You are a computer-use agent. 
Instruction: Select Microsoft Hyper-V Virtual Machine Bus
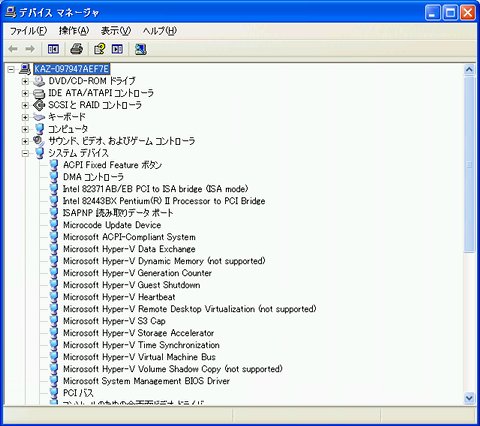pyautogui.click(x=139, y=357)
